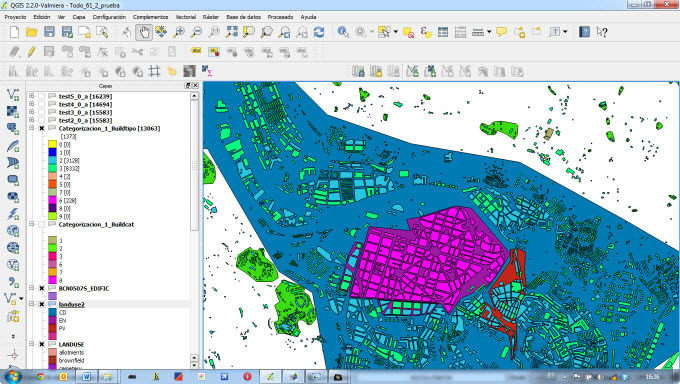Enable the test5_0_a layer checkbox
Image resolution: width=680 pixels, height=384 pixels.
tap(42, 96)
